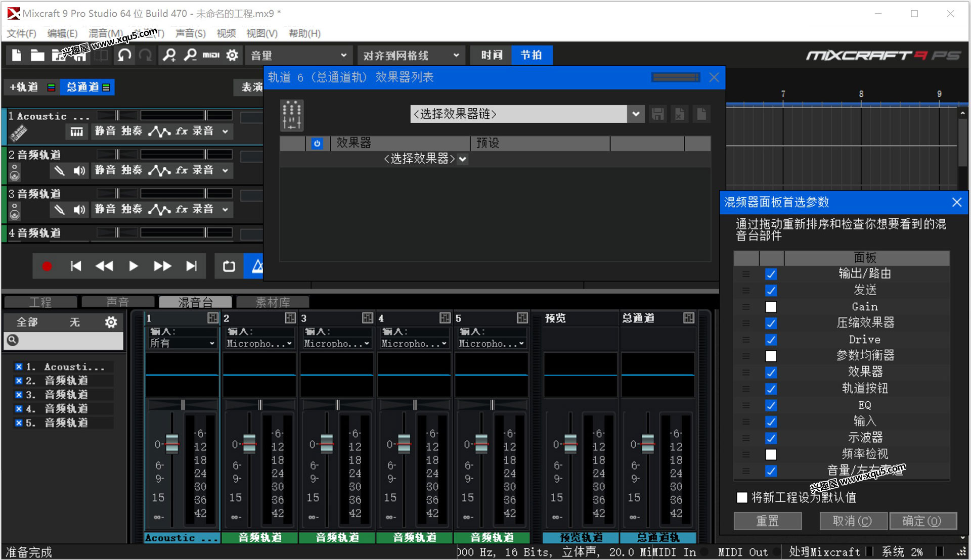The height and width of the screenshot is (560, 971).
Task: Expand track 1 options chevron
Action: click(225, 131)
